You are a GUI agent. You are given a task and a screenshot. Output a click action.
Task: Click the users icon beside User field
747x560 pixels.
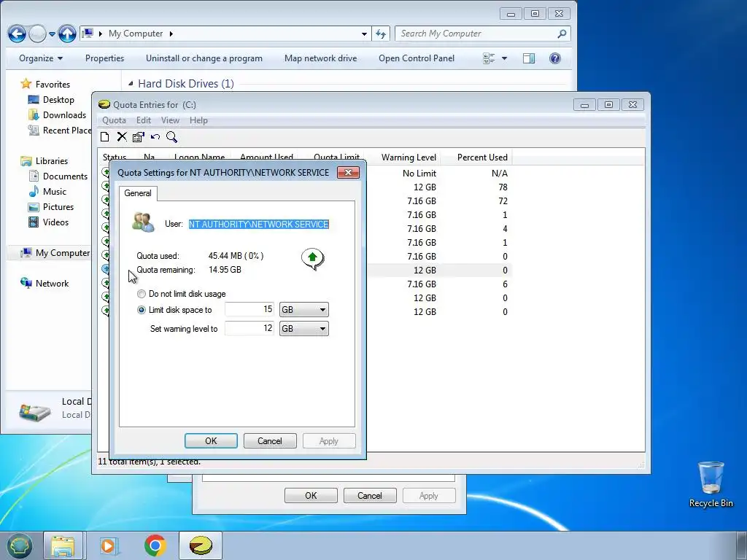[x=144, y=222]
